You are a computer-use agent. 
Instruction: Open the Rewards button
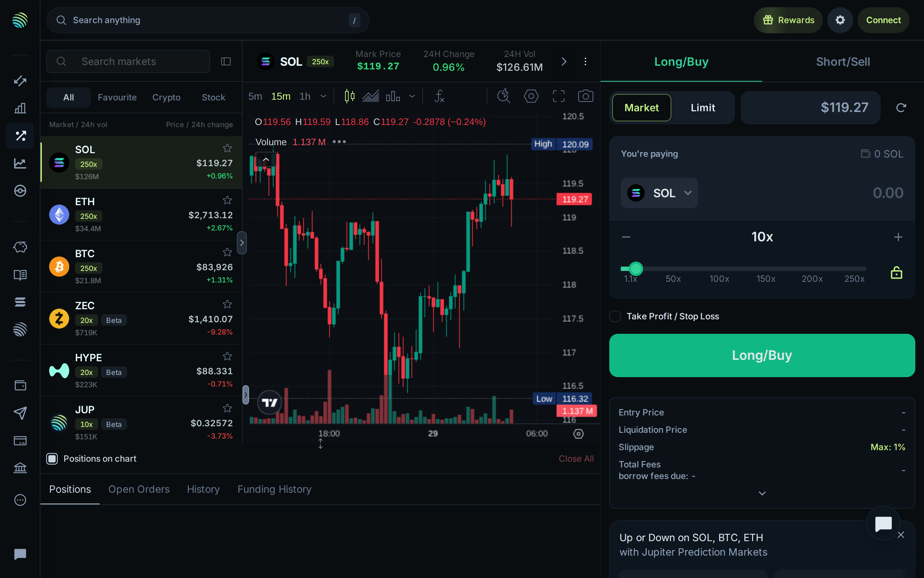tap(788, 20)
